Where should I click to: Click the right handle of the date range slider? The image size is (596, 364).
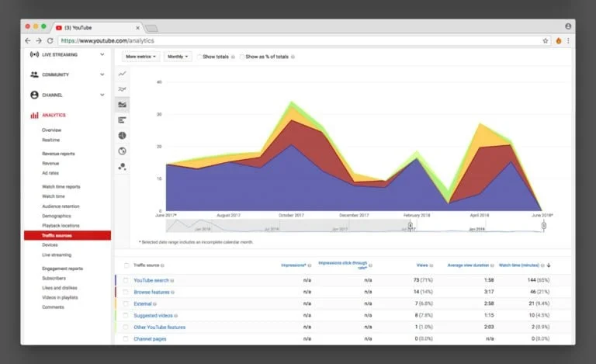544,227
